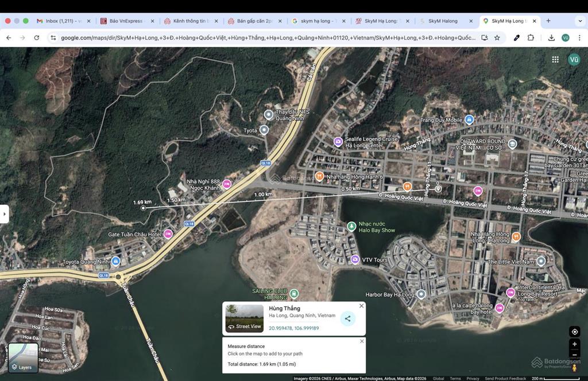Show your current location using the crosshair icon
The height and width of the screenshot is (381, 588).
575,331
